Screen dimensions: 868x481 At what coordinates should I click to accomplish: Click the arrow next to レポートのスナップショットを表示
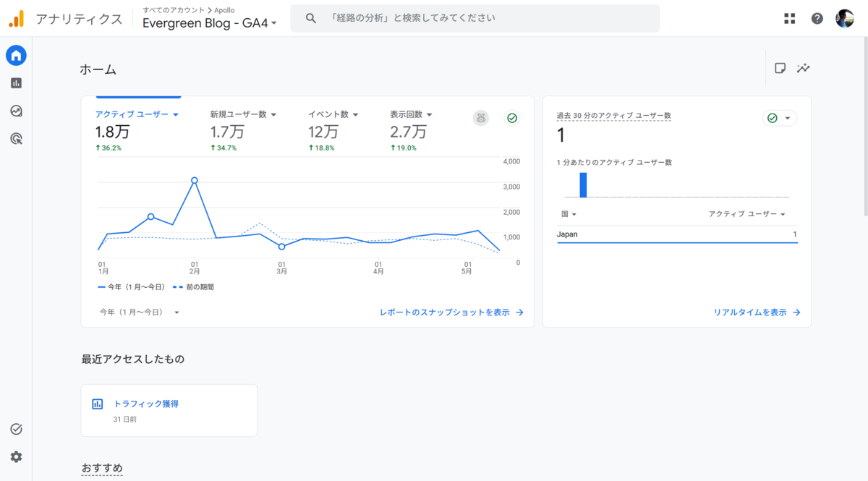point(519,312)
